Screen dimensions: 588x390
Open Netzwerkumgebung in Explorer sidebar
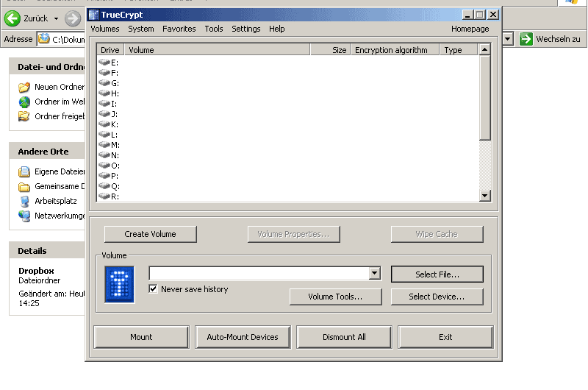pyautogui.click(x=51, y=216)
